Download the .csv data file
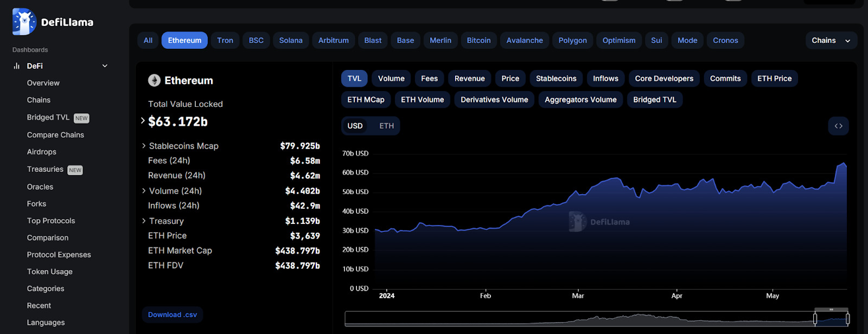The image size is (868, 334). tap(173, 314)
